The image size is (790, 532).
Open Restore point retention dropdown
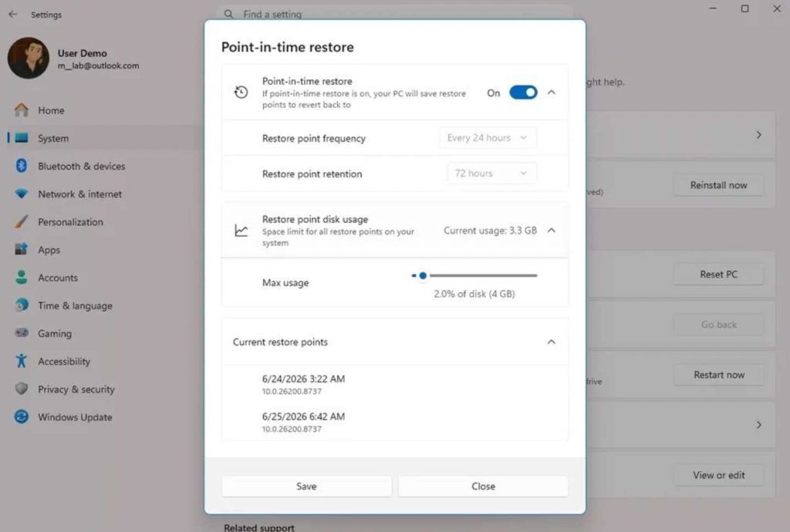pyautogui.click(x=491, y=173)
